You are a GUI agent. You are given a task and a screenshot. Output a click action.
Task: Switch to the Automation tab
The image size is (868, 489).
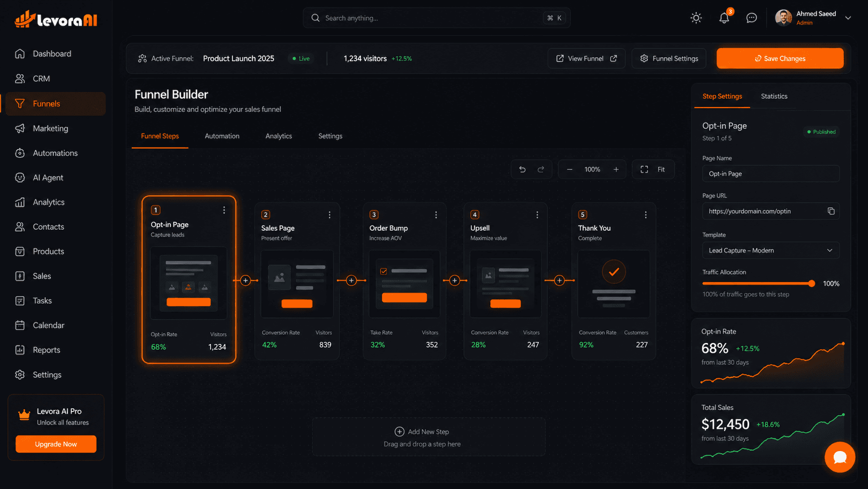[x=222, y=136]
